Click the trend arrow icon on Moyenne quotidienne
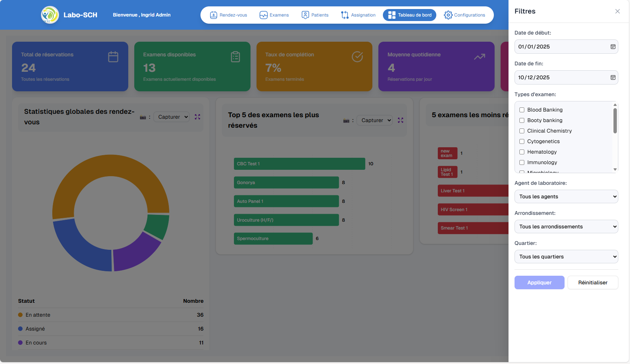The width and height of the screenshot is (630, 364). pyautogui.click(x=479, y=57)
